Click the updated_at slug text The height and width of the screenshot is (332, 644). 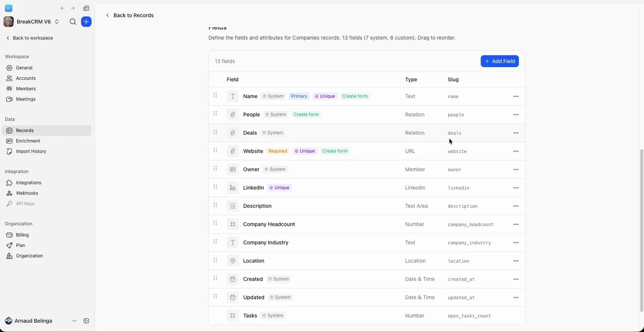click(461, 298)
